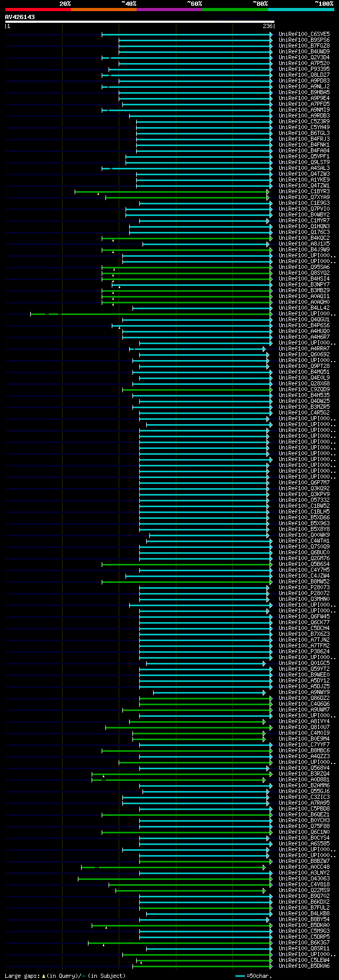Click the UniRef100_B4LKB8 label

coord(304,914)
